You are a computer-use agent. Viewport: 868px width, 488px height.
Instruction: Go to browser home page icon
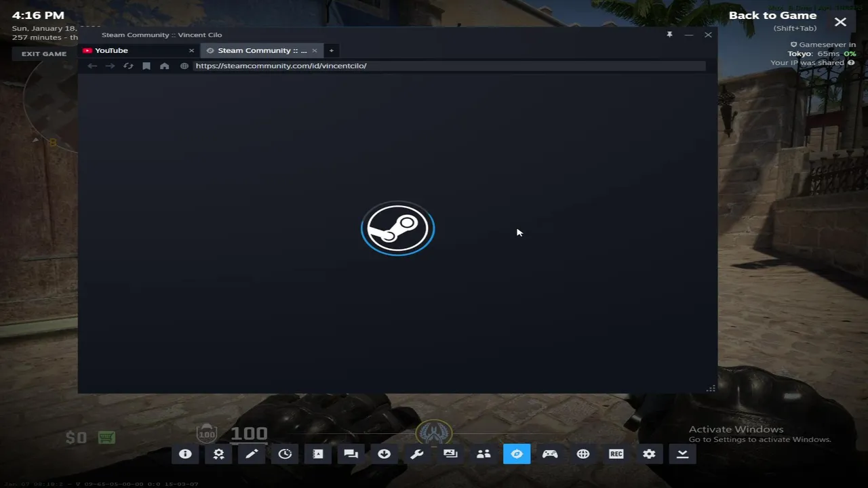164,66
